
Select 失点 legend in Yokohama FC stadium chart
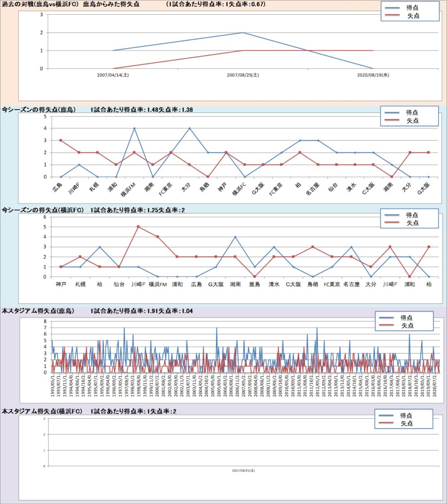click(x=406, y=424)
